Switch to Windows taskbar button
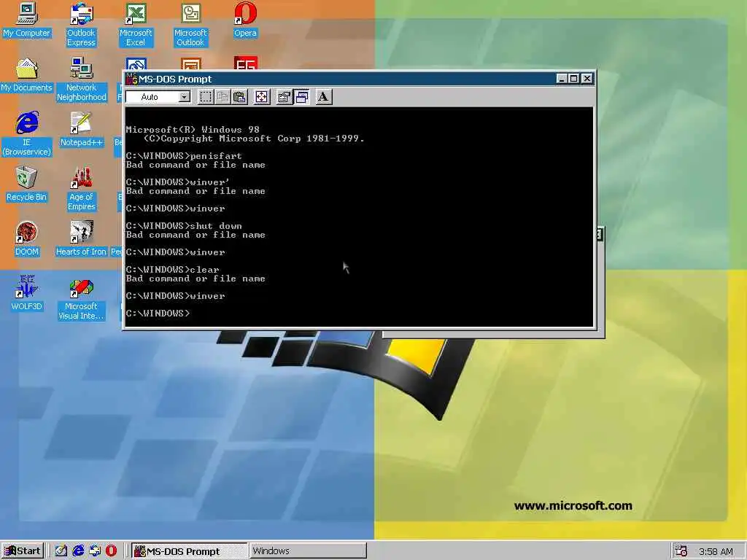 [308, 551]
